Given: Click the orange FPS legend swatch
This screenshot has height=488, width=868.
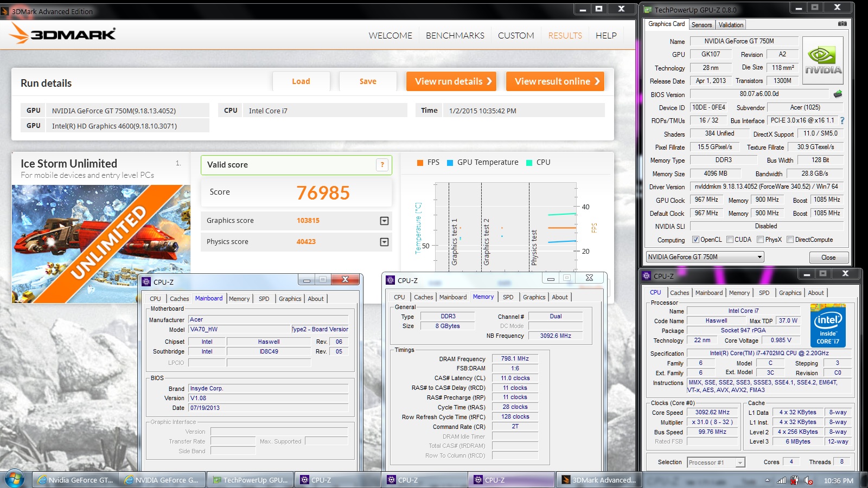Looking at the screenshot, I should [x=420, y=163].
